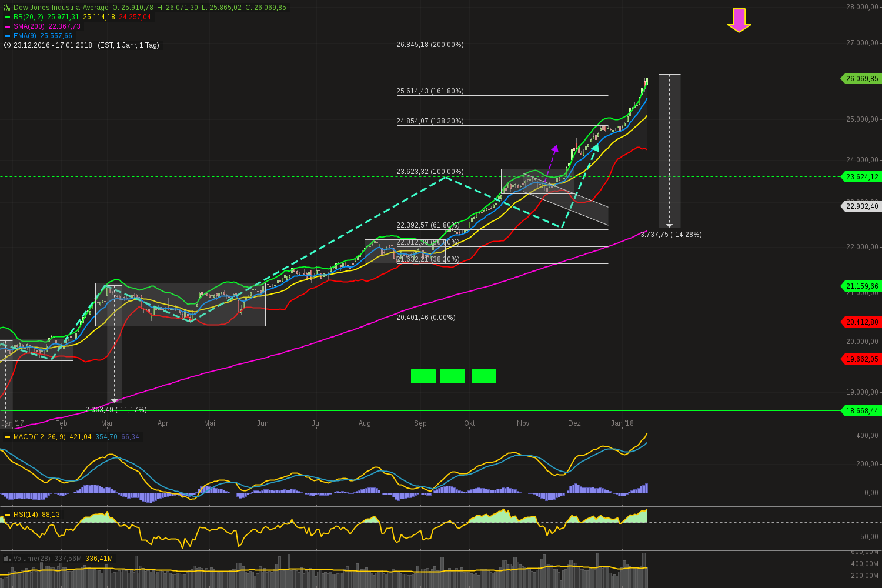Click the candlestick icon beside the Dow Jones title
This screenshot has width=882, height=588.
click(x=5, y=8)
